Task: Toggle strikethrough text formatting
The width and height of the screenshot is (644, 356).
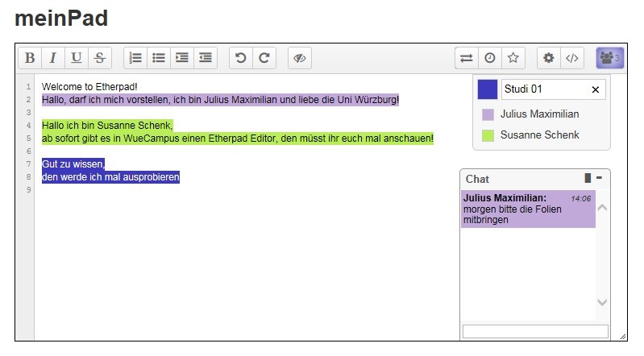Action: 99,58
